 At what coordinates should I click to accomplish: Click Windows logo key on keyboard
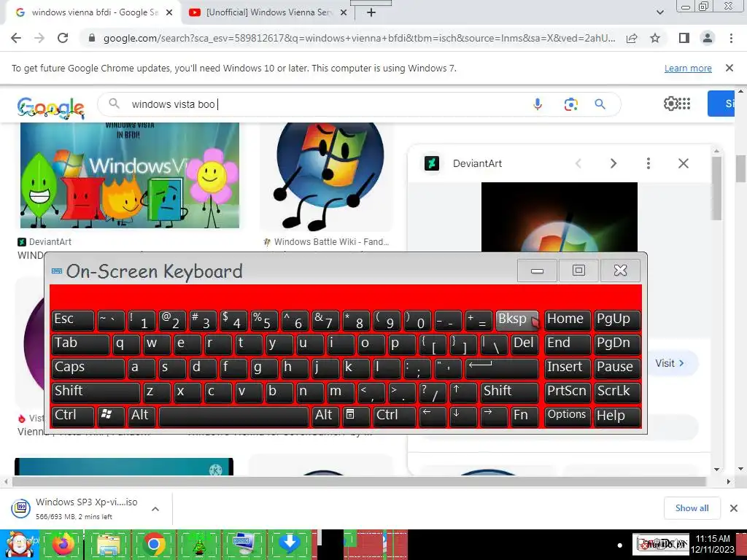click(x=111, y=416)
